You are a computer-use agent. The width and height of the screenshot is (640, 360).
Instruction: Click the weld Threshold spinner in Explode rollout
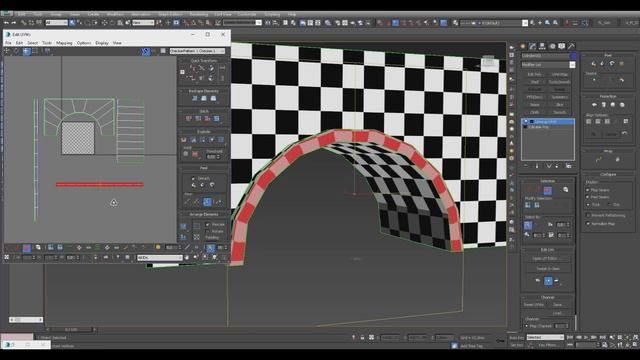coord(213,157)
